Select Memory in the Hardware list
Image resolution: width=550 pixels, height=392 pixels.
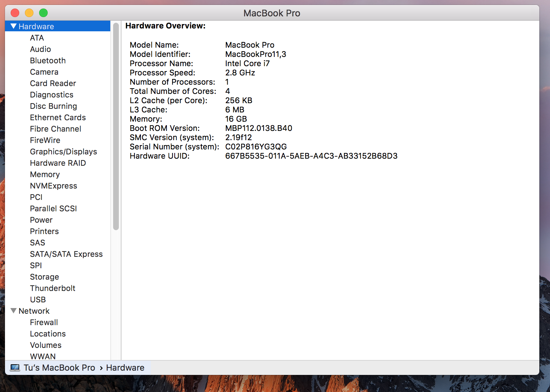click(x=45, y=174)
